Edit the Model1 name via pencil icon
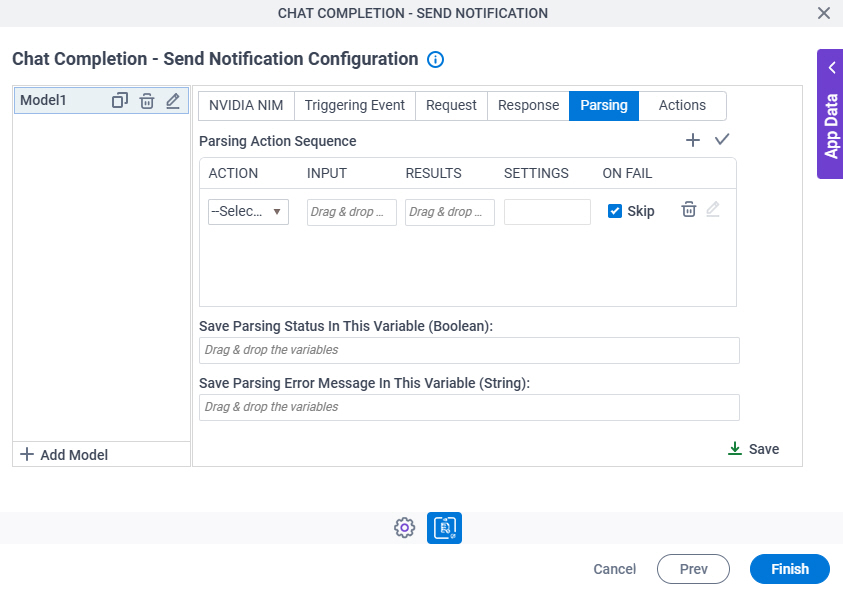This screenshot has width=843, height=592. point(173,101)
